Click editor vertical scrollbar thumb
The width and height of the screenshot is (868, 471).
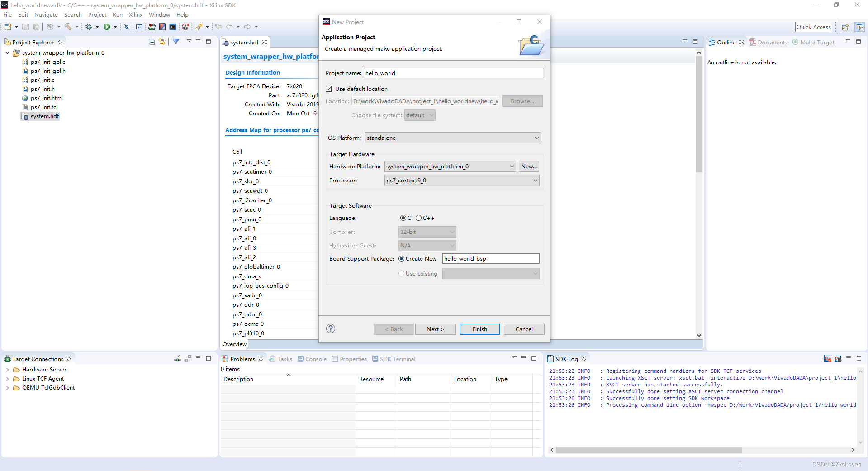coord(699,114)
